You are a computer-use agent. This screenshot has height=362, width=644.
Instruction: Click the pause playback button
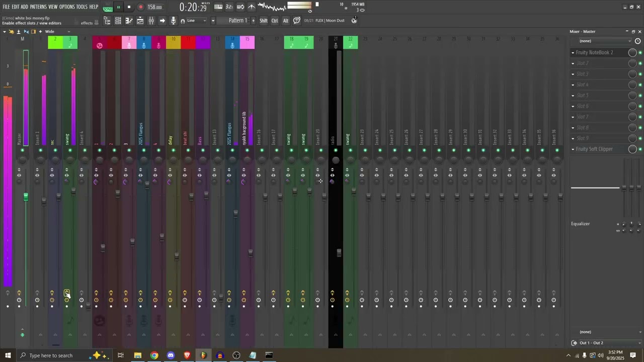[119, 8]
